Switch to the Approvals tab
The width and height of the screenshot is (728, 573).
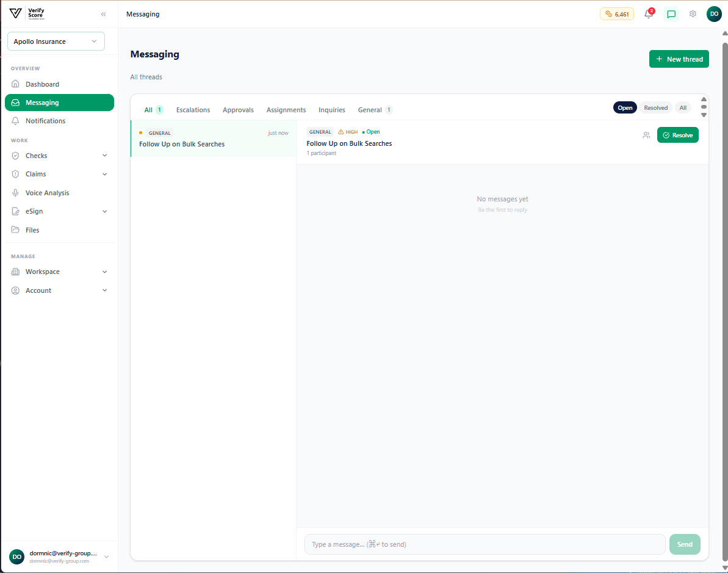coord(238,110)
